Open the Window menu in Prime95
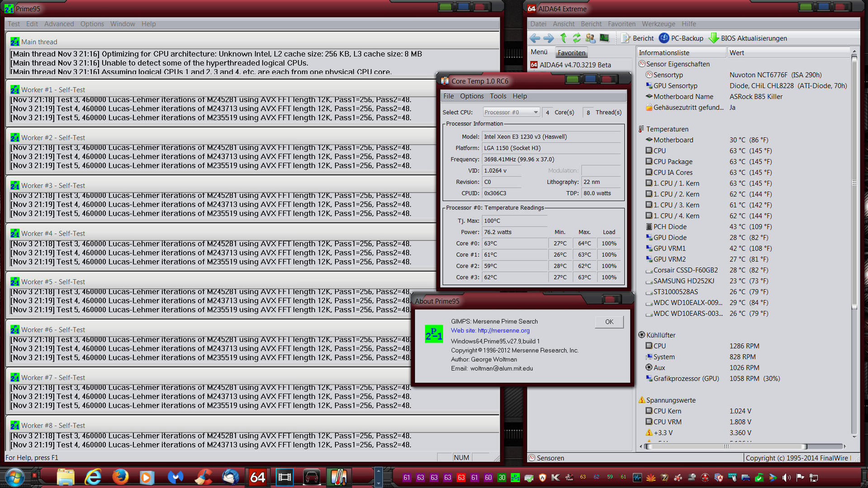 point(123,24)
